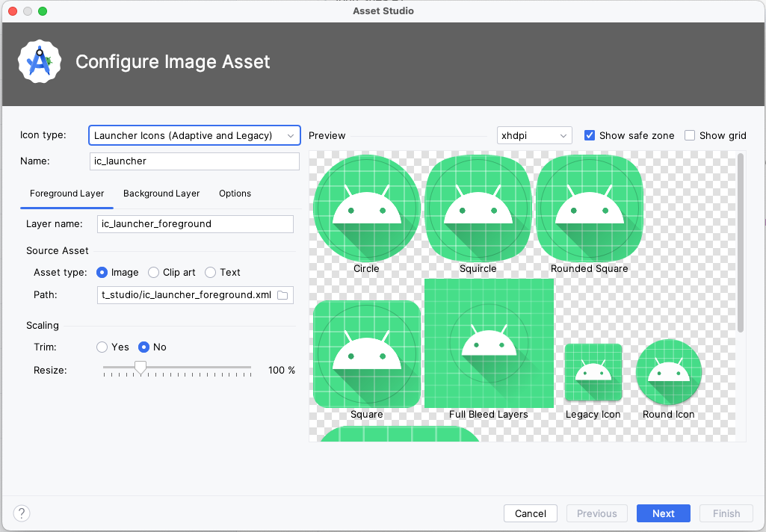The height and width of the screenshot is (532, 766).
Task: Click the folder browse icon in Path field
Action: pos(282,295)
